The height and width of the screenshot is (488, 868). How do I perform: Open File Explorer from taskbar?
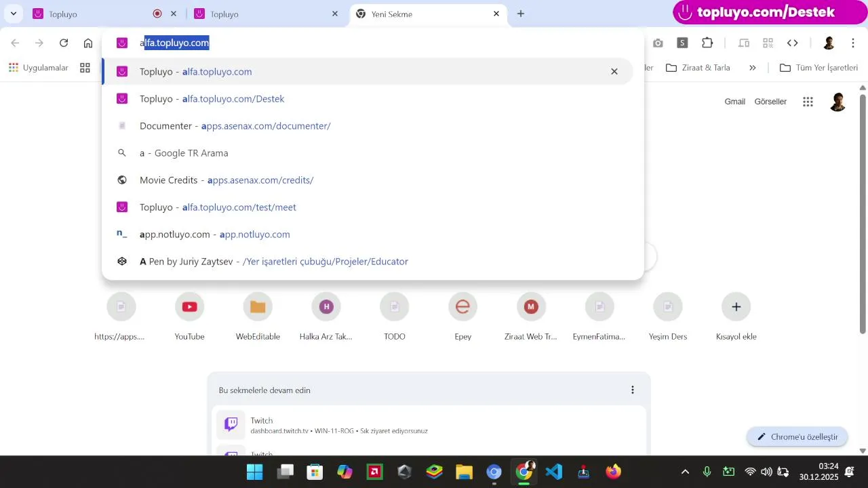click(464, 472)
